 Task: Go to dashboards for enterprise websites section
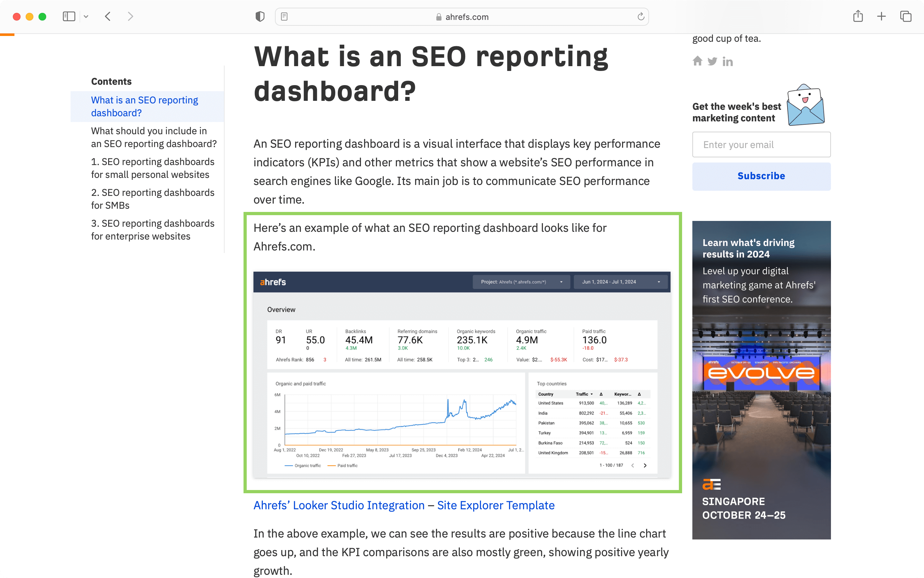[153, 230]
